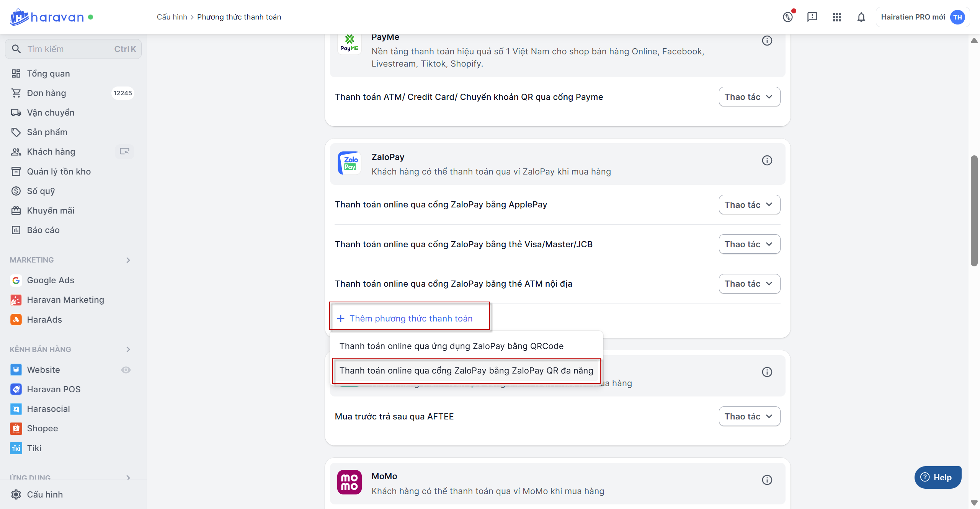This screenshot has width=980, height=509.
Task: Click the Khách hàng screen-share icon
Action: point(124,152)
